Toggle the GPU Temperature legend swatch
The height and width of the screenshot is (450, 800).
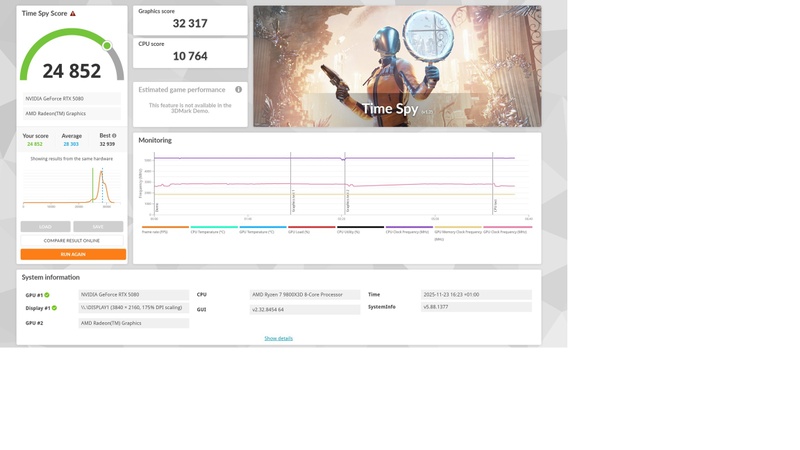click(263, 227)
